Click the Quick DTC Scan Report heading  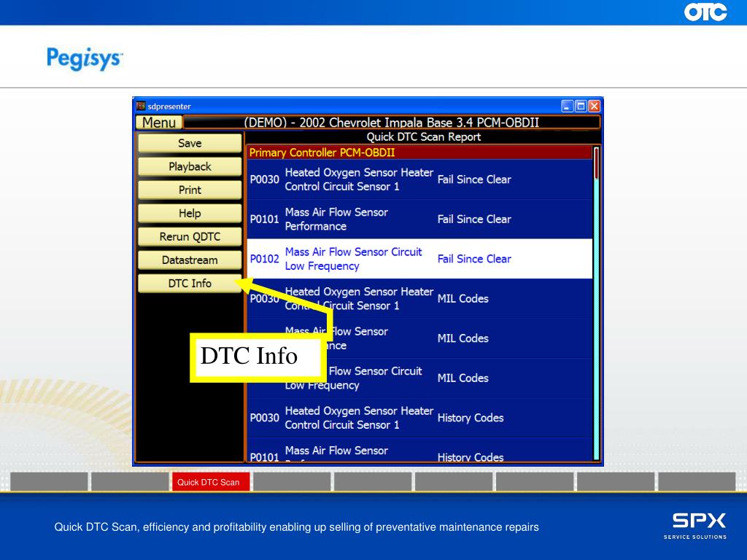click(423, 136)
